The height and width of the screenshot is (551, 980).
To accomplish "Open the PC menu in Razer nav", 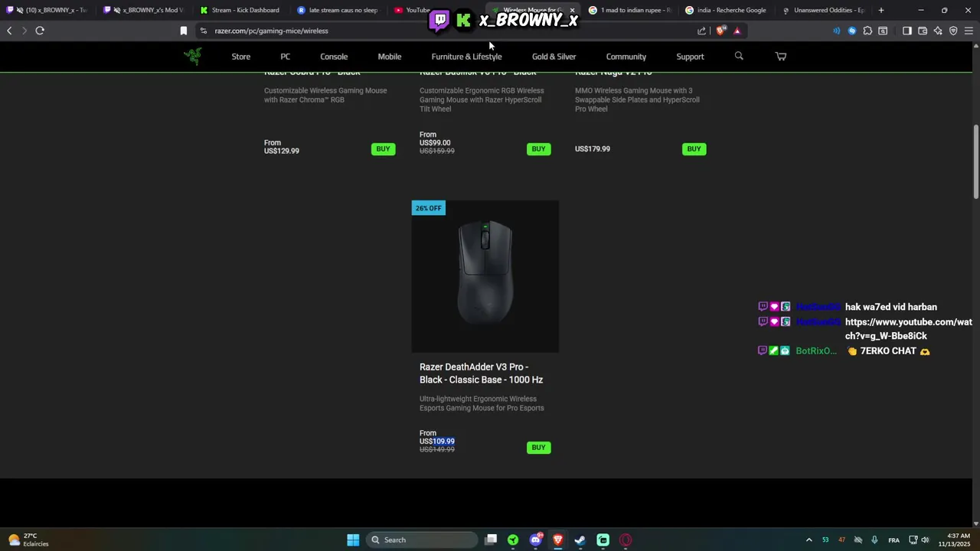I will coord(285,57).
